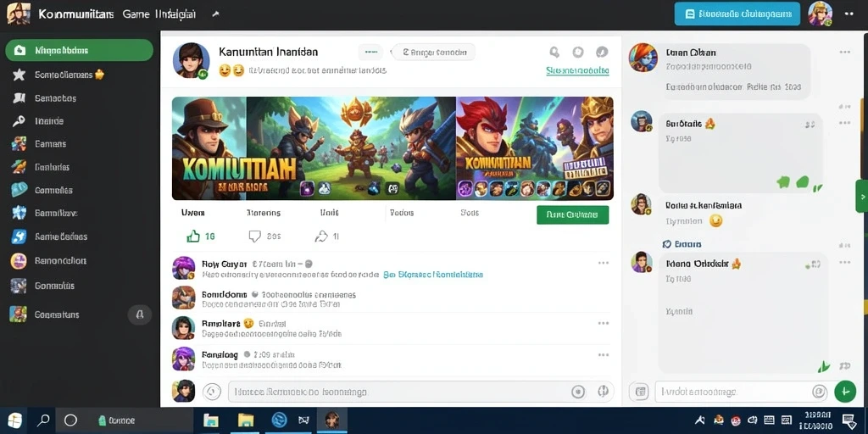Click the attachment icon left of chat input

point(641,392)
